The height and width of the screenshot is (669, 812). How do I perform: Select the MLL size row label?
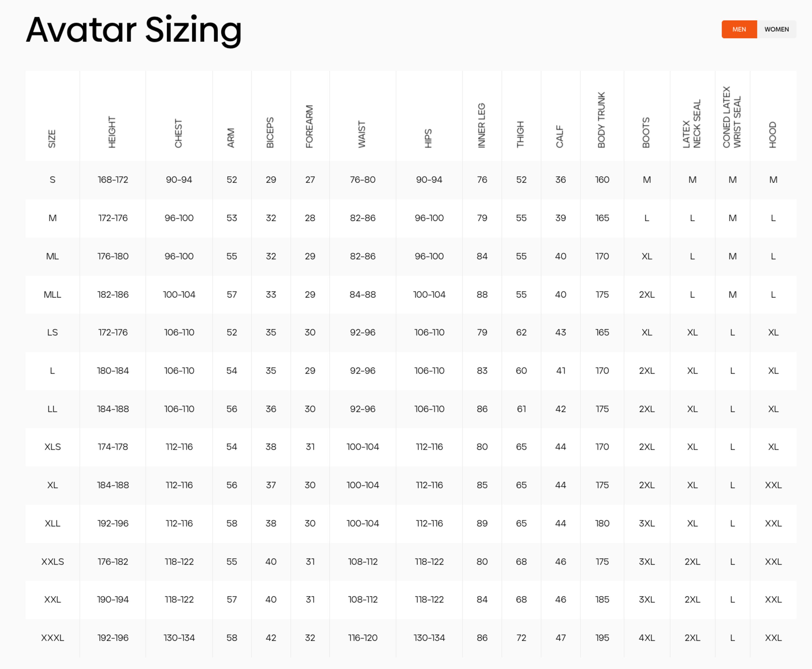(x=52, y=295)
